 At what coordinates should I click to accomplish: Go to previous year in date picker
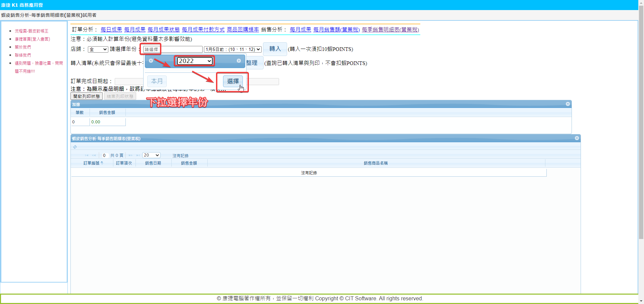(x=151, y=61)
